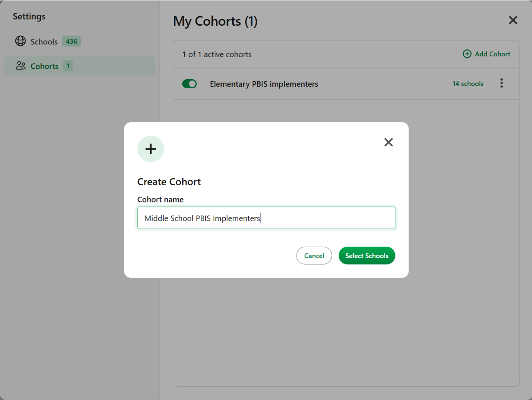Click the plus circle icon in Create Cohort dialog

tap(151, 149)
